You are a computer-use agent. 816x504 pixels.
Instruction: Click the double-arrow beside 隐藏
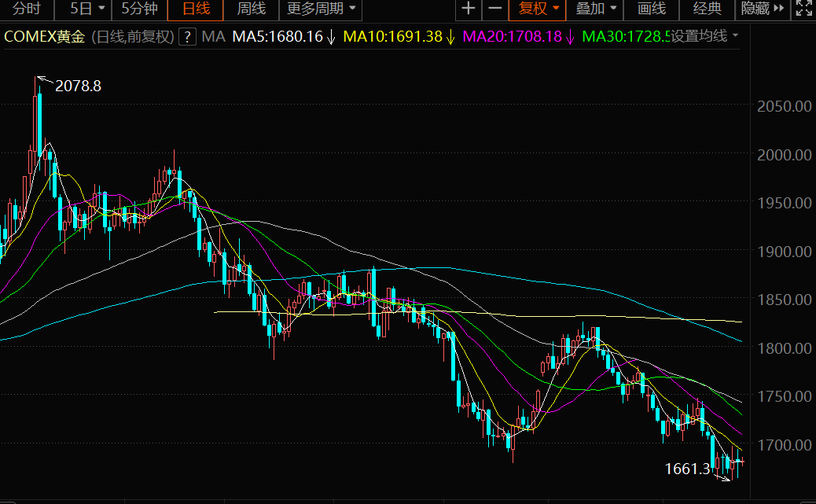(778, 9)
